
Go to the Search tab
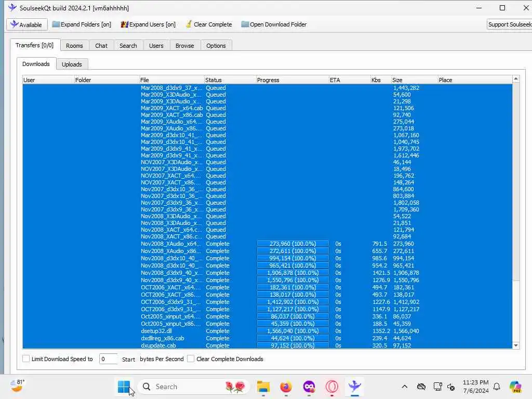[128, 46]
